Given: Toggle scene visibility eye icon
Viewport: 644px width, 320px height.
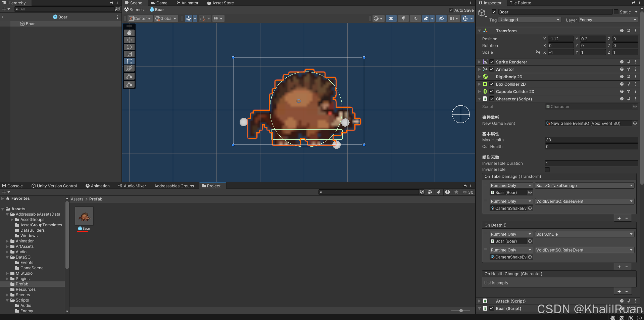Looking at the screenshot, I should [441, 18].
